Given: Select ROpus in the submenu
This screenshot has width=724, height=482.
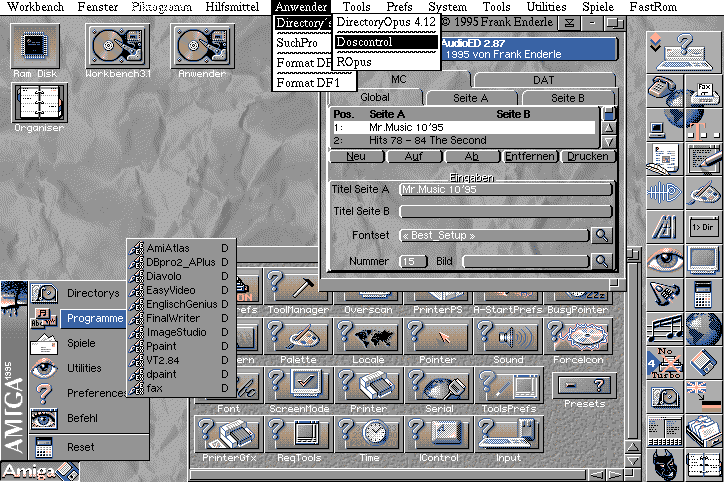Looking at the screenshot, I should point(386,62).
